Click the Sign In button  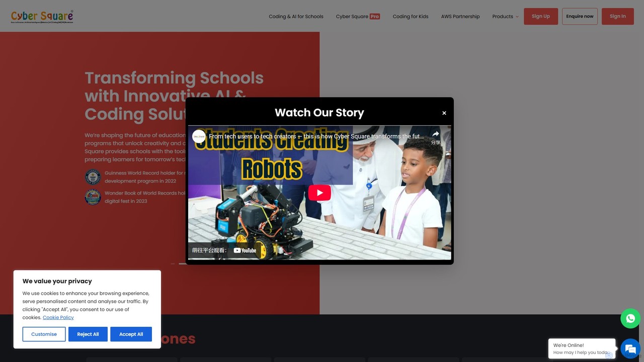pos(618,16)
